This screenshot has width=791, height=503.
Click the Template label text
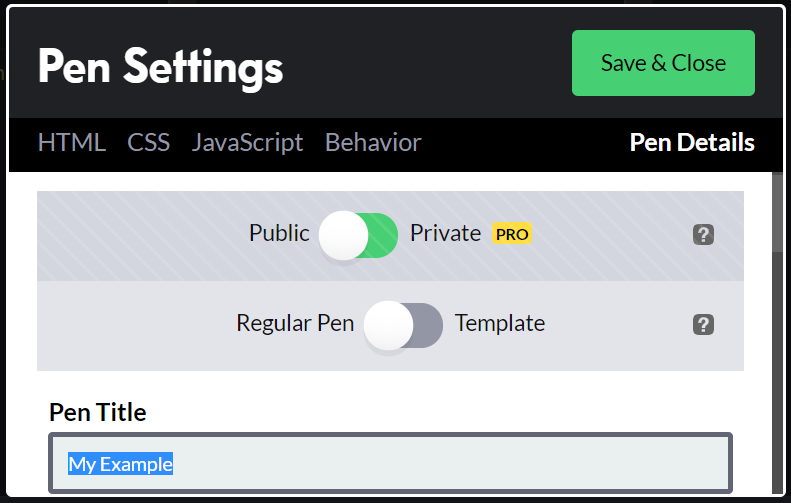click(x=500, y=323)
